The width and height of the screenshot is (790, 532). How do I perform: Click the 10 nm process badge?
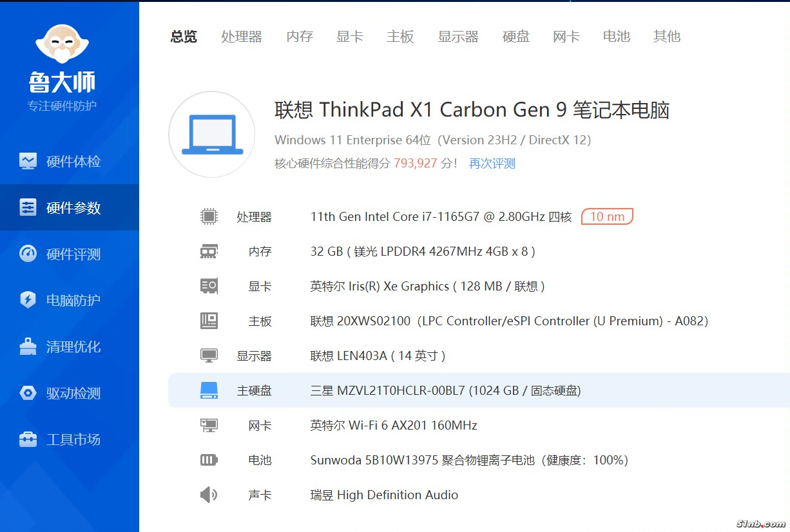[607, 216]
